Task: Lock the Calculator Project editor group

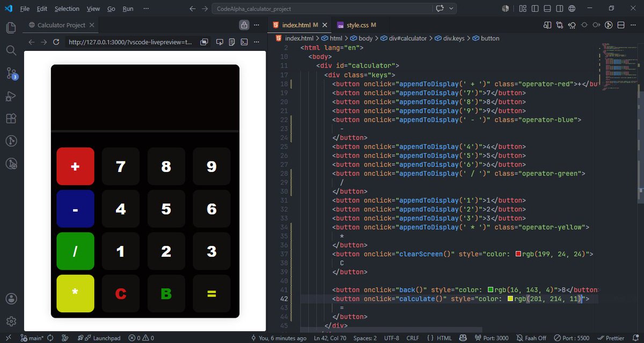Action: tap(244, 25)
